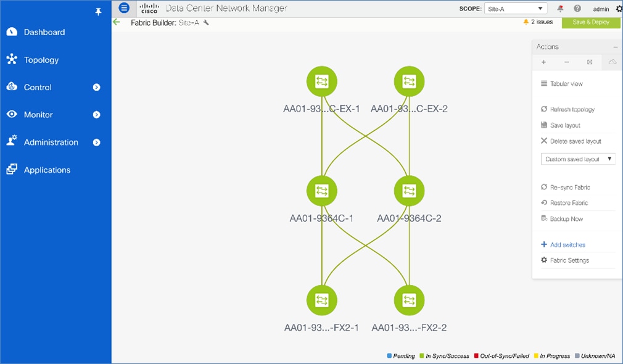Image resolution: width=623 pixels, height=364 pixels.
Task: Click the admin user label
Action: pos(601,9)
